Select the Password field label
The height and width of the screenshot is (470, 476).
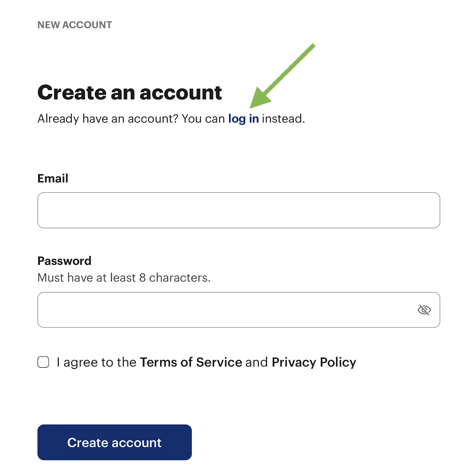[64, 261]
